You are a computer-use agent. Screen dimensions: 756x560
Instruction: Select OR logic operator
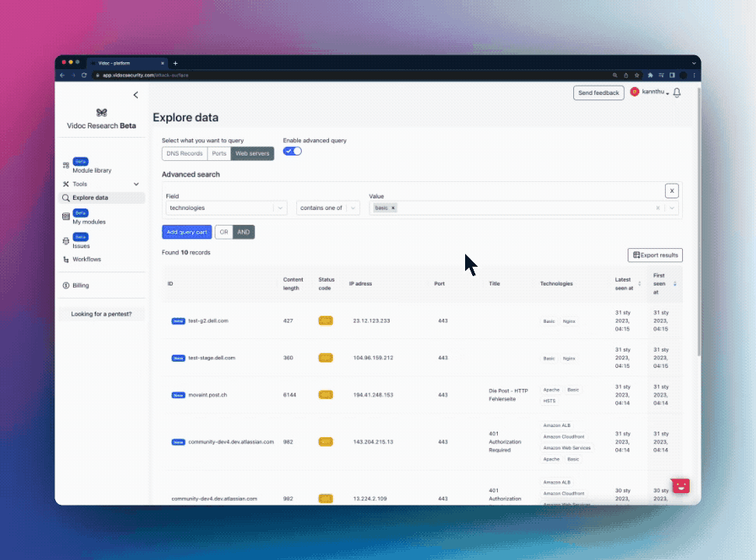tap(224, 232)
